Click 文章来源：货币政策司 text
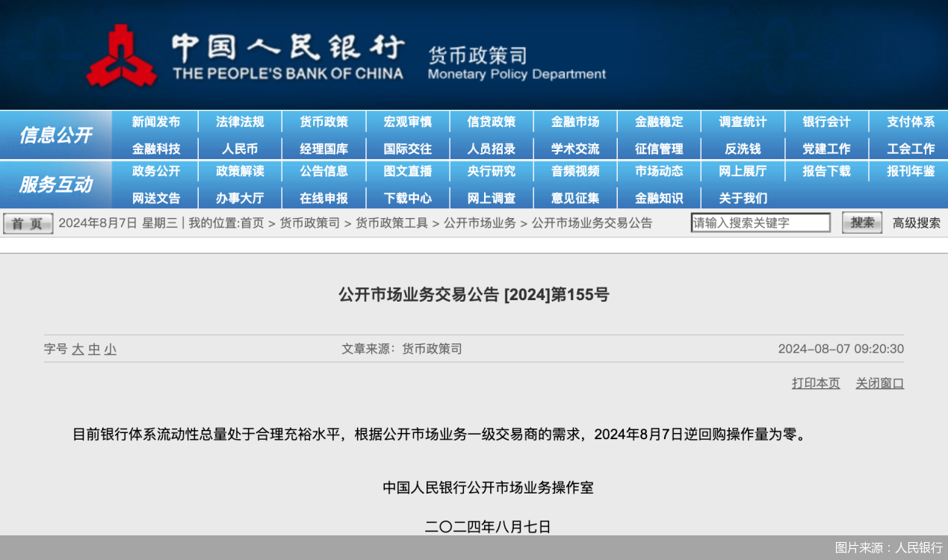Screen dimensions: 948x560 (x=402, y=349)
